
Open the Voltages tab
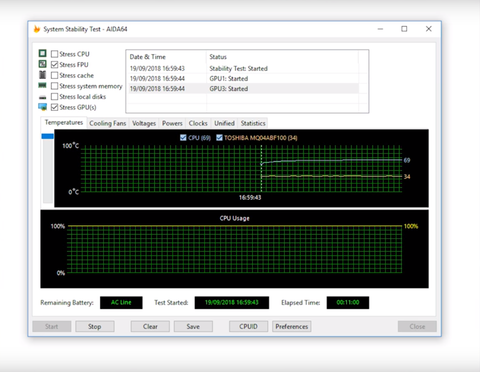[x=144, y=123]
